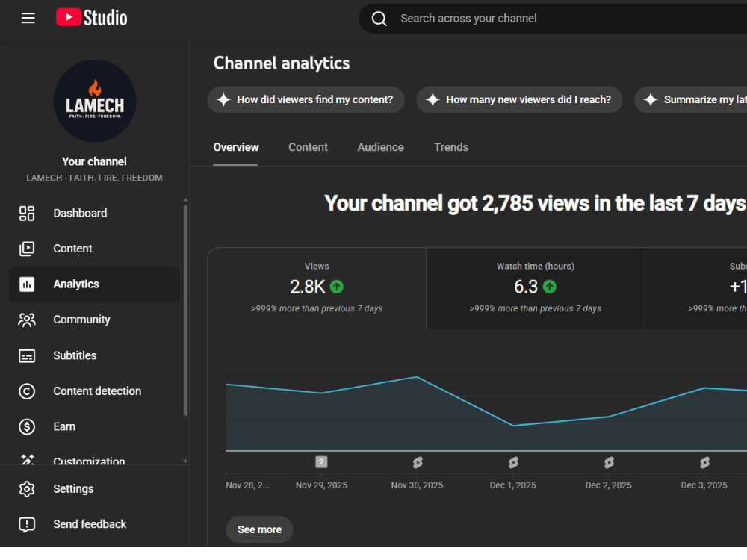This screenshot has width=747, height=560.
Task: Click 'LAMECH - FAITH. FIRE. FREEDOM' channel name
Action: [x=94, y=178]
